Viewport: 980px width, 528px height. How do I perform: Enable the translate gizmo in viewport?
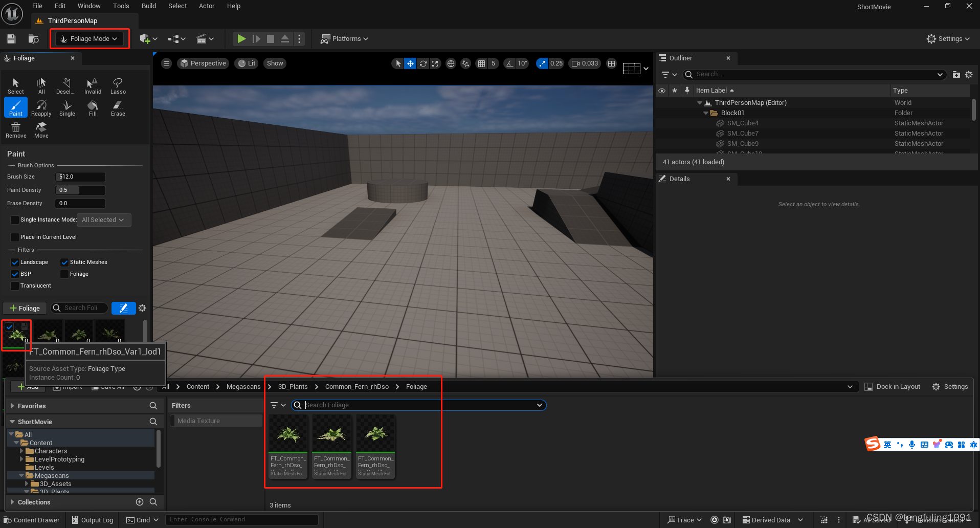pos(410,63)
